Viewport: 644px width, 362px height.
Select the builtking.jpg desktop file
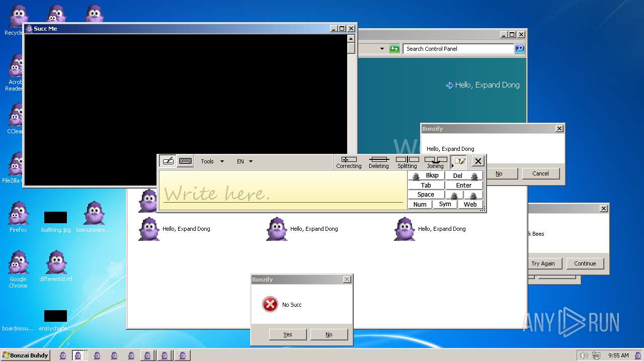pos(56,222)
